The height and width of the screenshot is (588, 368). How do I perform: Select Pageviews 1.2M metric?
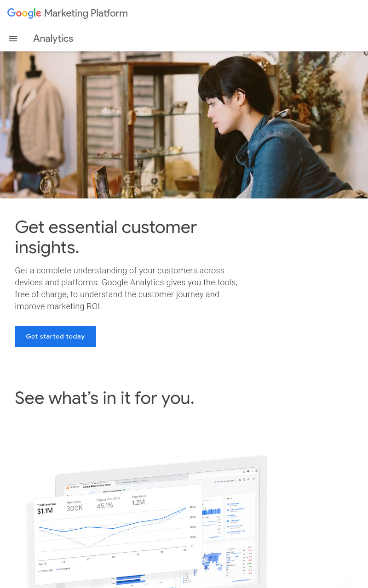pyautogui.click(x=138, y=500)
